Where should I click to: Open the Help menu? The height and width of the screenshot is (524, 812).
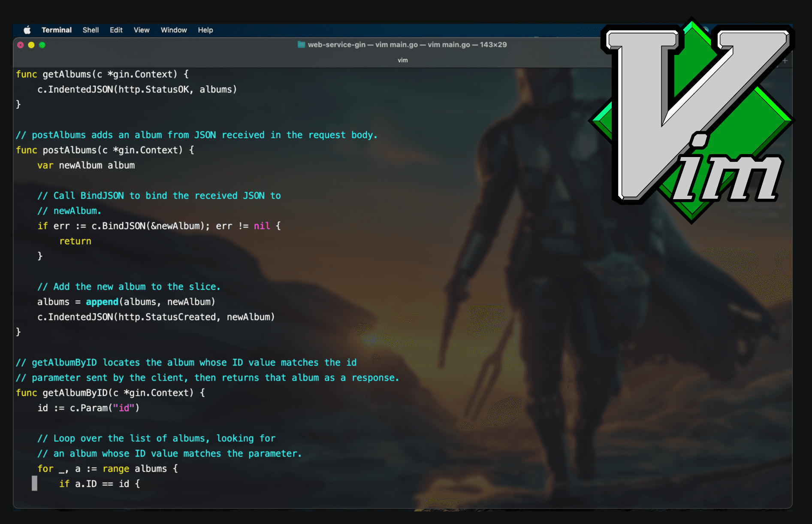pyautogui.click(x=205, y=30)
